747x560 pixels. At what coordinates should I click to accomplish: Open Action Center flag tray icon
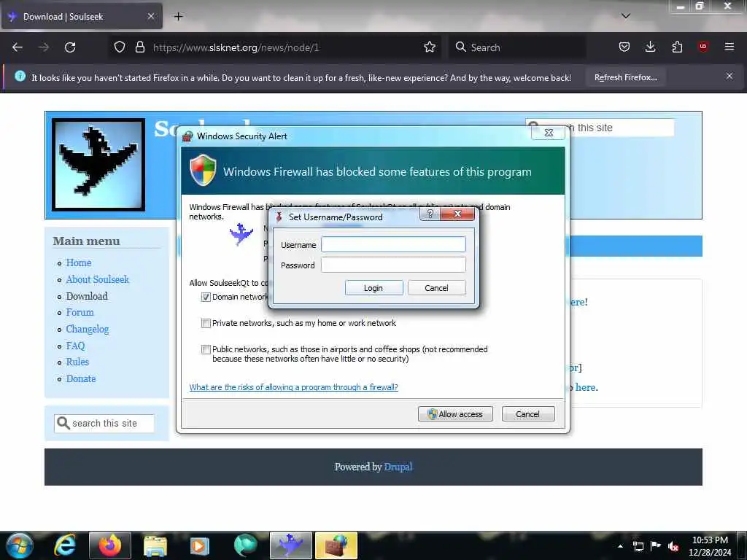656,546
